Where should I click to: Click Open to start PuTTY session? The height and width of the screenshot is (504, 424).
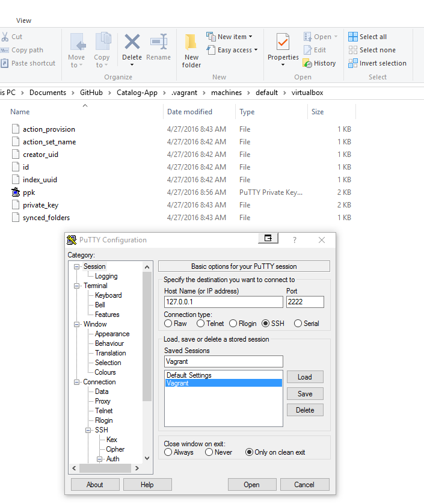(x=252, y=485)
